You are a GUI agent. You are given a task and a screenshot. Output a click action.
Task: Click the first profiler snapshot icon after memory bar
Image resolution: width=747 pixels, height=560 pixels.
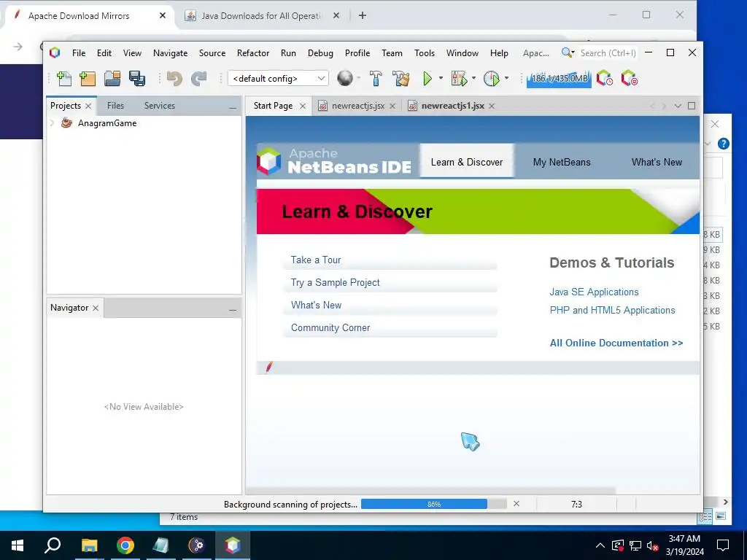point(605,78)
